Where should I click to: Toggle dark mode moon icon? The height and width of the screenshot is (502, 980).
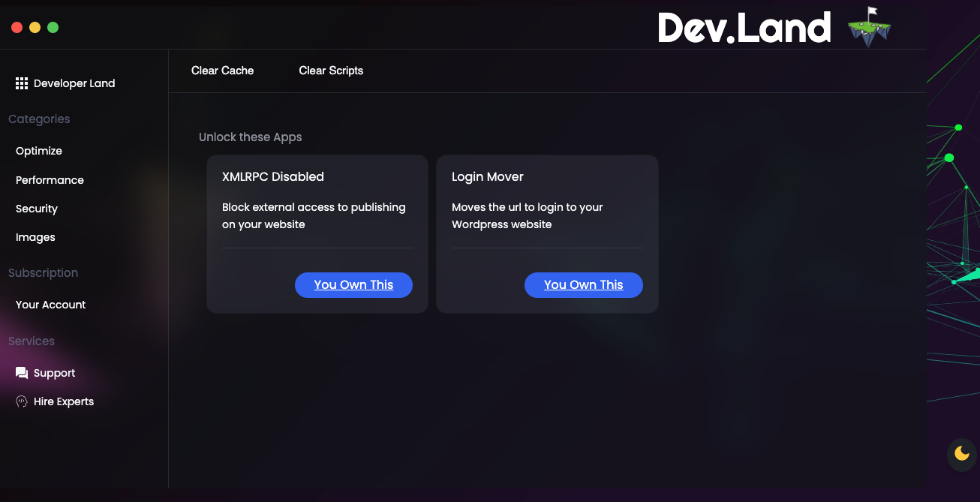point(962,453)
